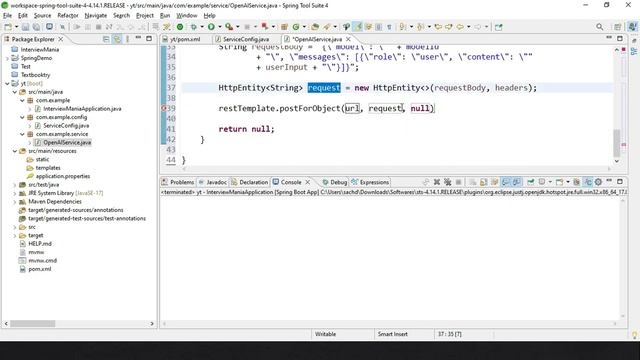This screenshot has height=360, width=640.
Task: Collapse the yt [boot] project node
Action: coord(7,83)
